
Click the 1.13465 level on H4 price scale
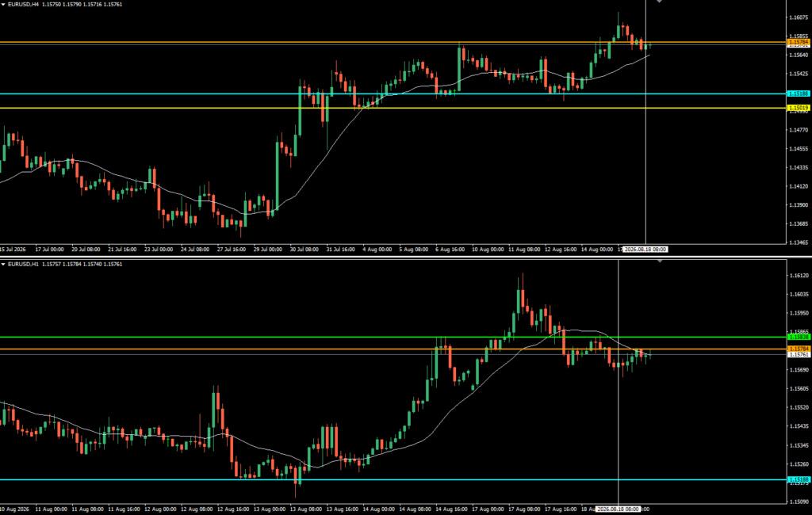tap(798, 242)
